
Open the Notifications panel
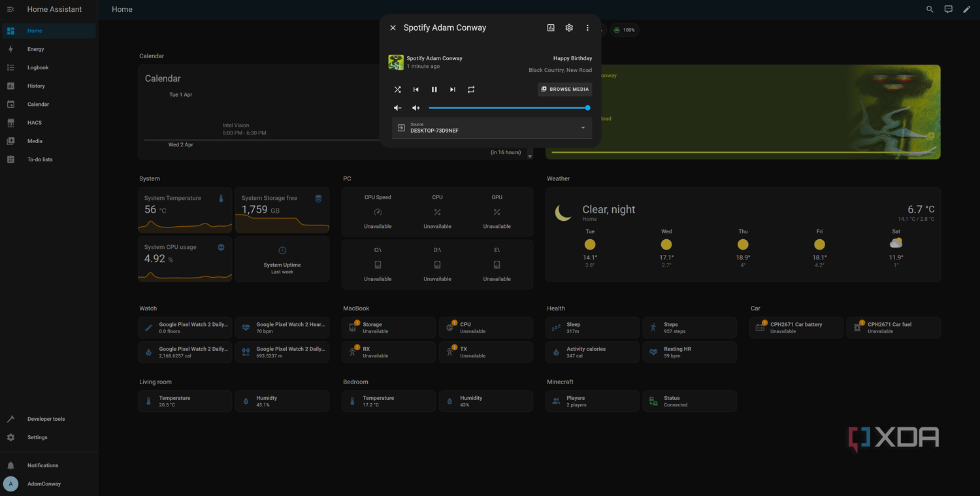point(49,465)
